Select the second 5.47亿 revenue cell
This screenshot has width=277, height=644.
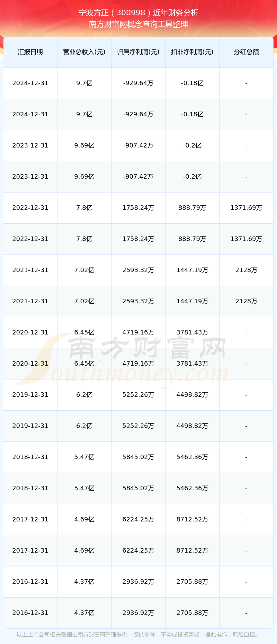click(x=84, y=488)
